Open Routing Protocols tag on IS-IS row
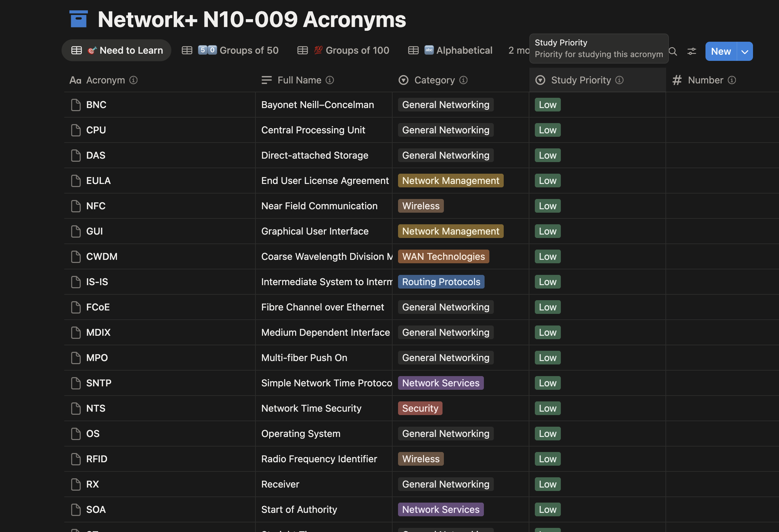Viewport: 779px width, 532px height. [x=441, y=282]
